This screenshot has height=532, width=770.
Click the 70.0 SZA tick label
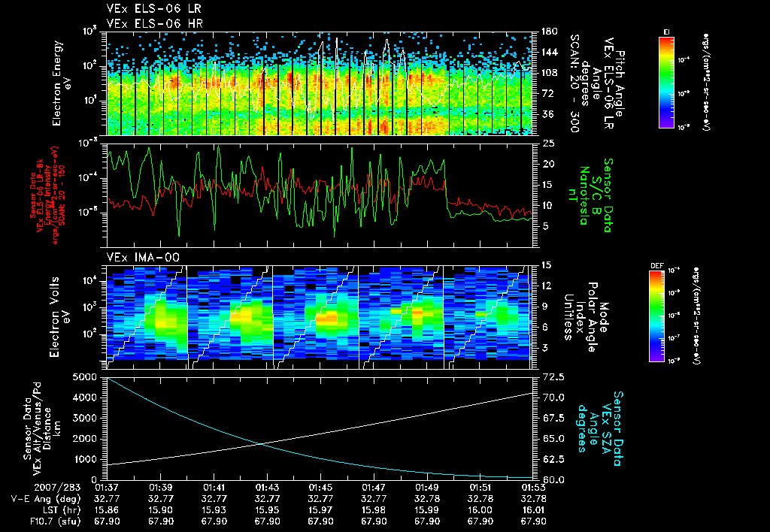(553, 397)
